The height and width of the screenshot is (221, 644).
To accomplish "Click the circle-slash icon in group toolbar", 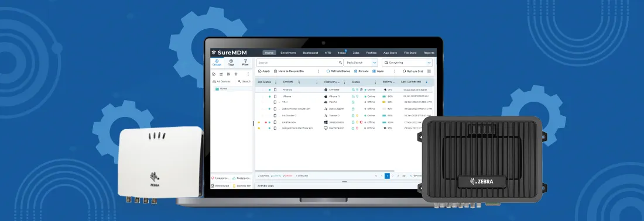I will click(x=214, y=74).
